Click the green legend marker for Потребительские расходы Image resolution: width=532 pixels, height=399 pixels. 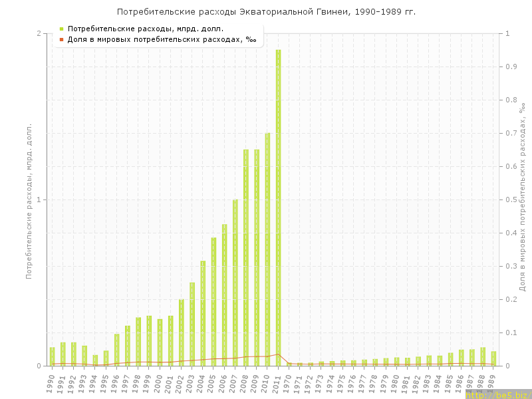coord(61,29)
